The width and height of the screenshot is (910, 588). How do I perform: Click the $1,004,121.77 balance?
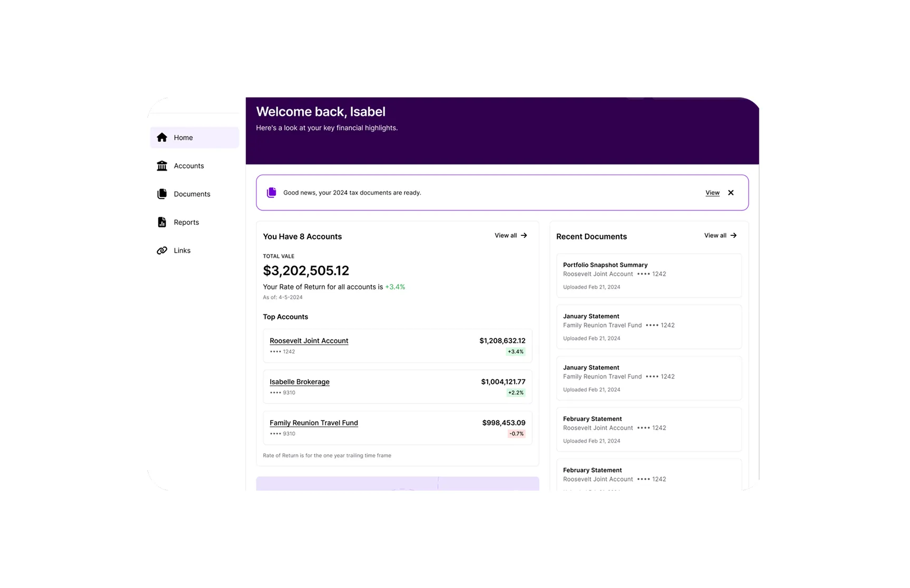pos(503,382)
